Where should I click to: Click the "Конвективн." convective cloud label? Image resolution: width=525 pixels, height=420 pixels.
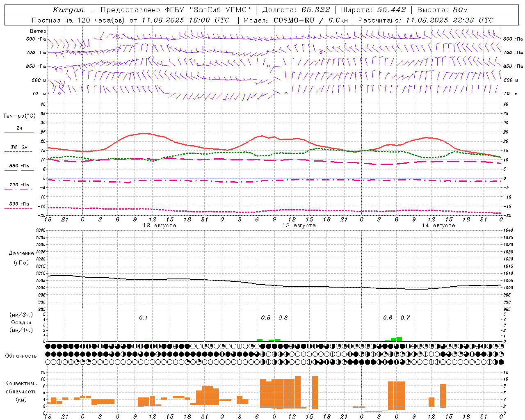(x=21, y=383)
